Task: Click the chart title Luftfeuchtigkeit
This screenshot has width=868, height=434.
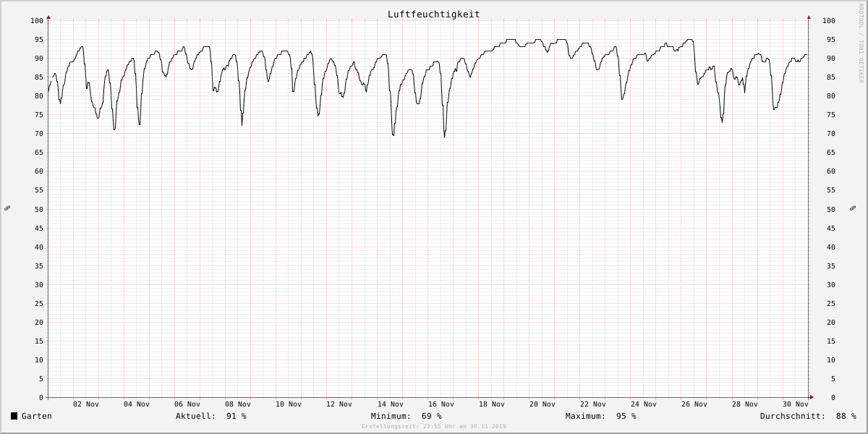Action: click(x=433, y=14)
